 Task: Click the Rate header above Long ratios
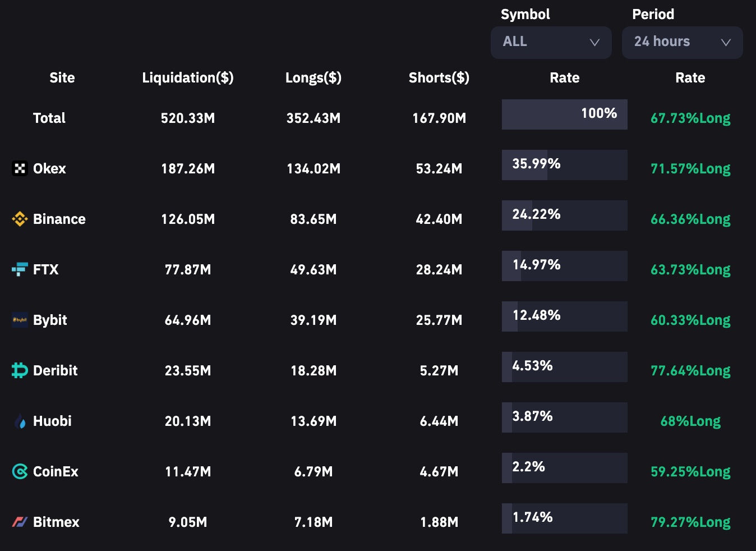point(690,77)
